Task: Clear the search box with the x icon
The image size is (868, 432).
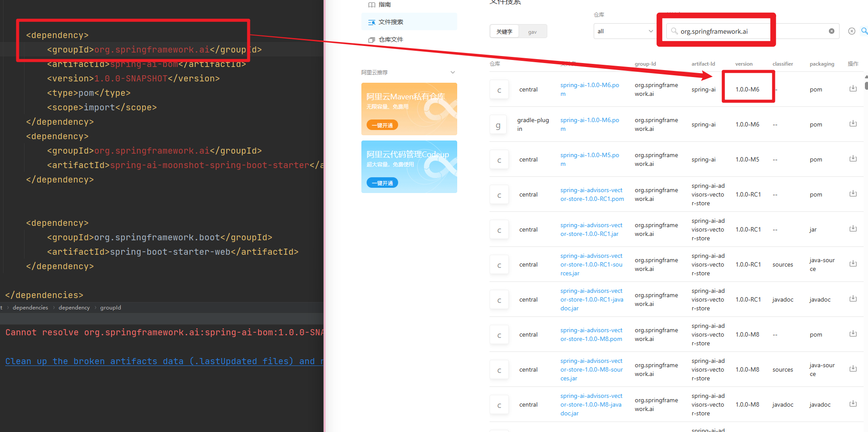Action: click(832, 31)
